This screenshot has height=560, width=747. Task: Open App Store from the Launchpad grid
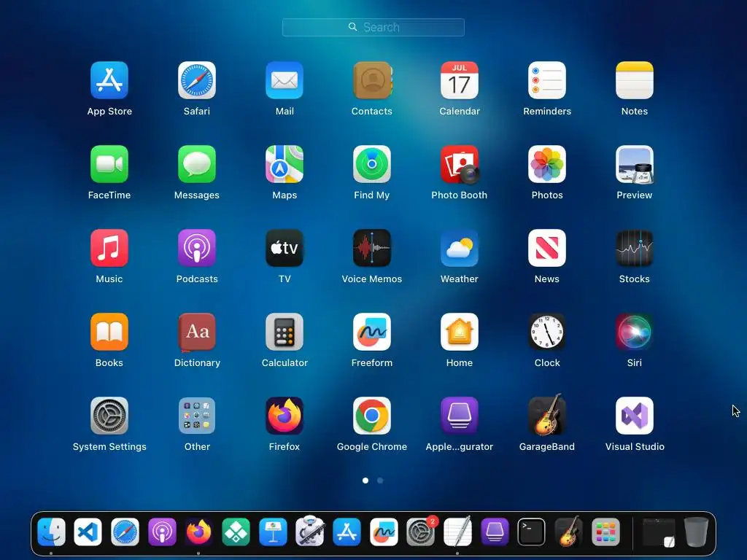(x=109, y=80)
